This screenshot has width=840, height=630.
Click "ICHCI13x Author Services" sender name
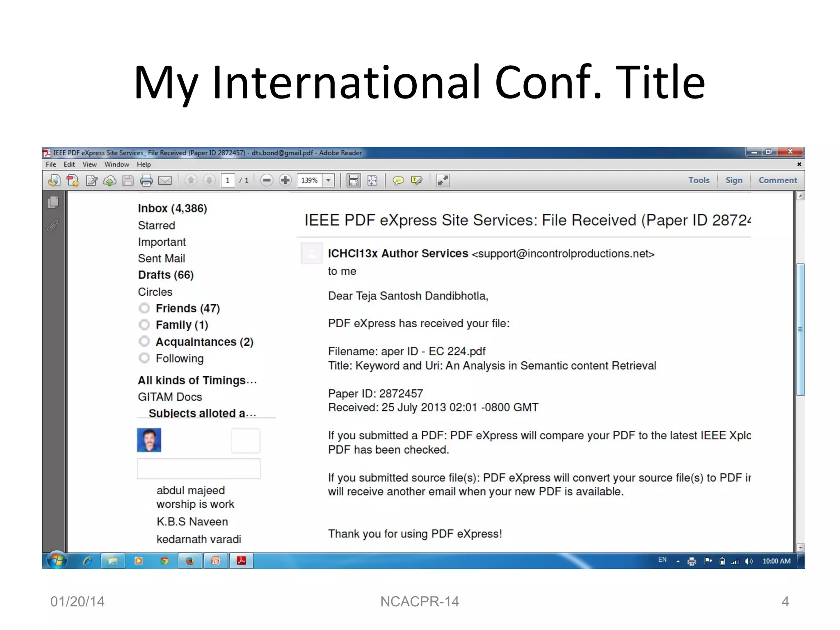[x=398, y=253]
